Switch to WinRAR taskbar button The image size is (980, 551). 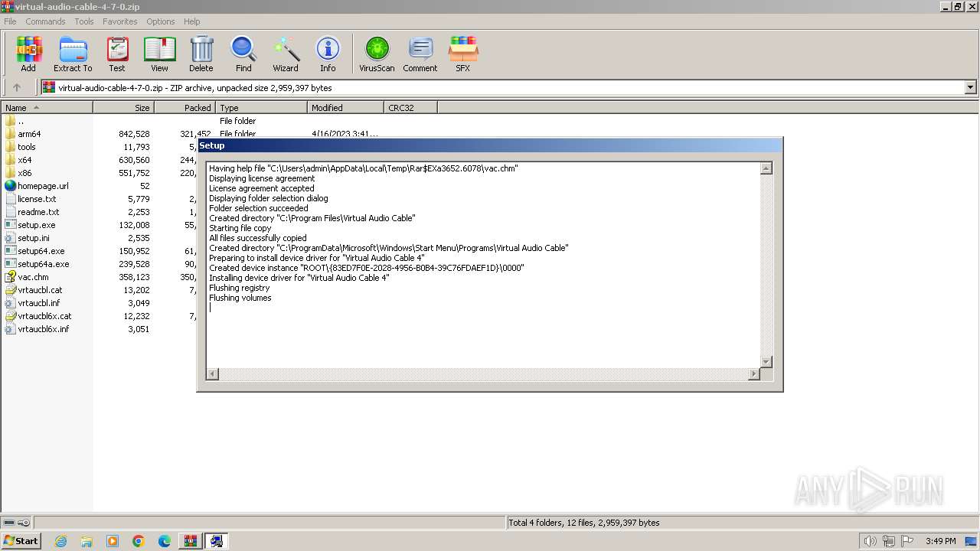(x=190, y=541)
